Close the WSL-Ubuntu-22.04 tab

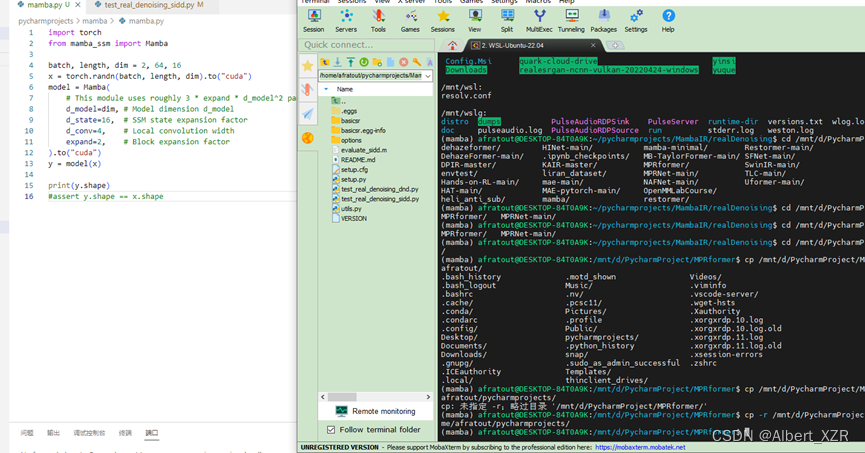593,45
